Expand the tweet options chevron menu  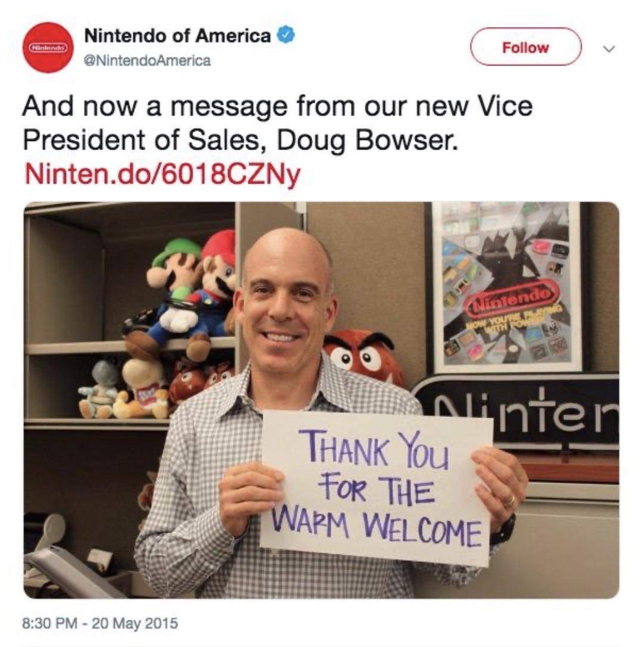point(609,49)
